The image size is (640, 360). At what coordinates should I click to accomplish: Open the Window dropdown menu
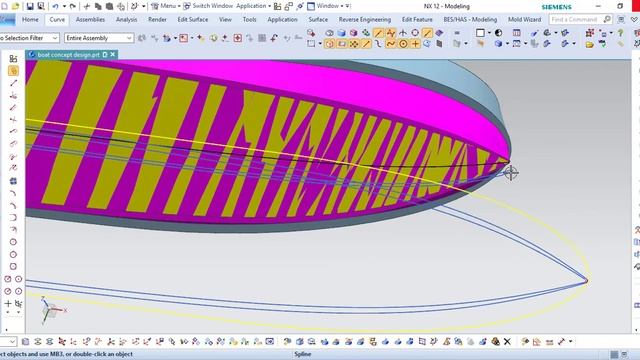pyautogui.click(x=331, y=6)
